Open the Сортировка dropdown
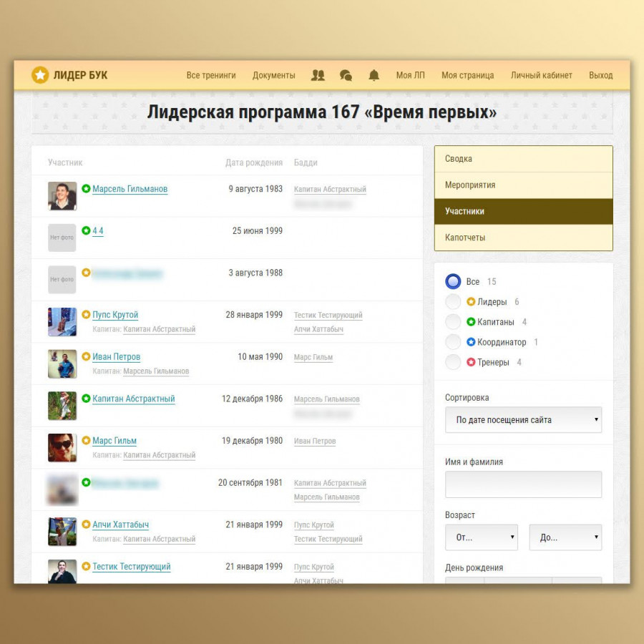This screenshot has height=644, width=644. point(523,420)
